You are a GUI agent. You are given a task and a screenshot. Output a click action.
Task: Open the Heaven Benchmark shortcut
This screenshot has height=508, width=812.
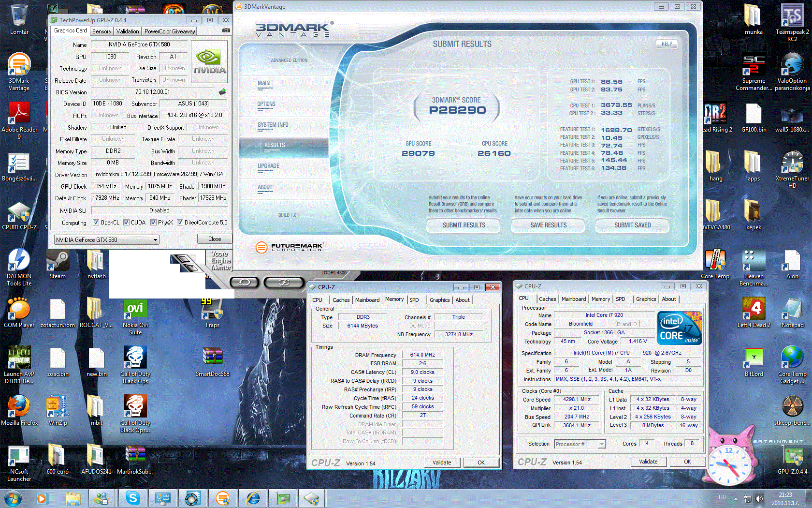point(754,268)
